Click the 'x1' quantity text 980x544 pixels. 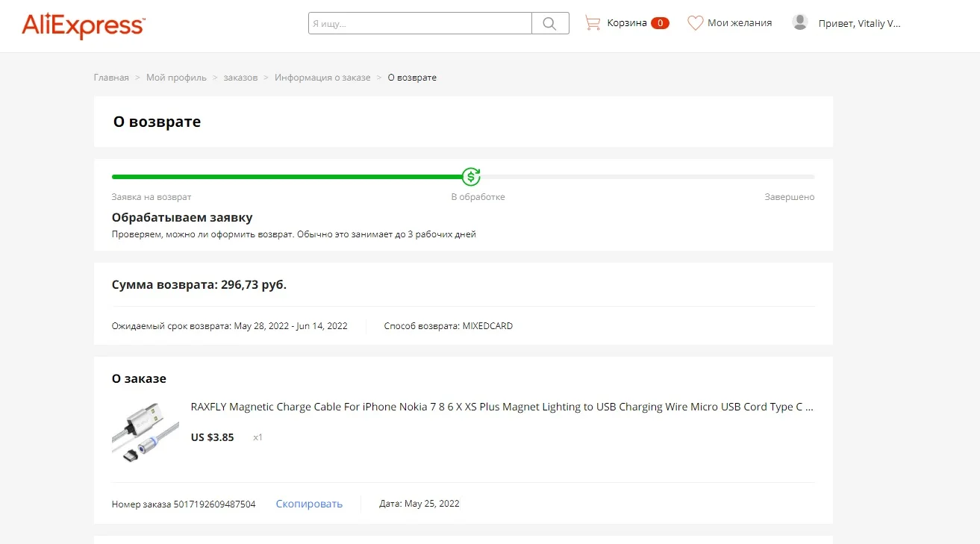pos(258,437)
